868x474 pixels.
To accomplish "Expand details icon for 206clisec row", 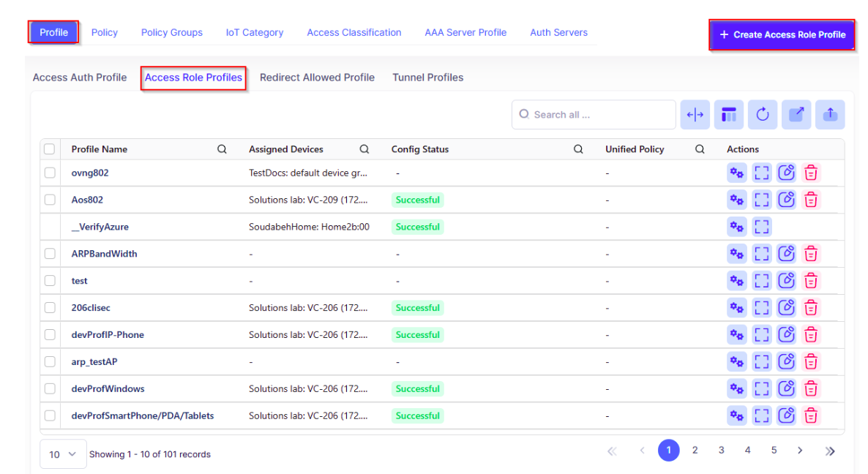I will coord(762,307).
